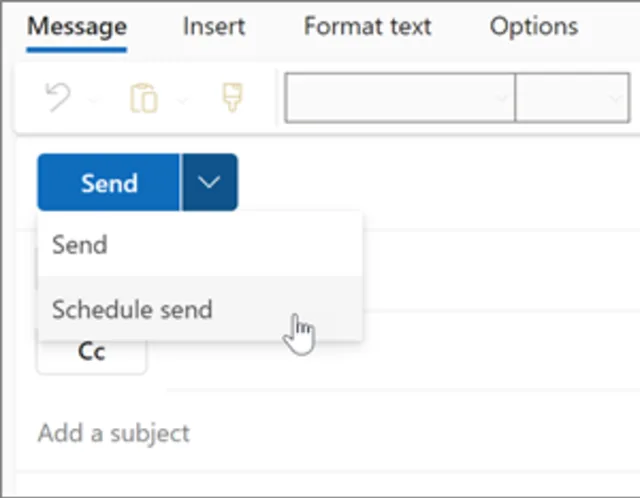The height and width of the screenshot is (498, 640).
Task: Open the font size dropdown
Action: (x=572, y=99)
